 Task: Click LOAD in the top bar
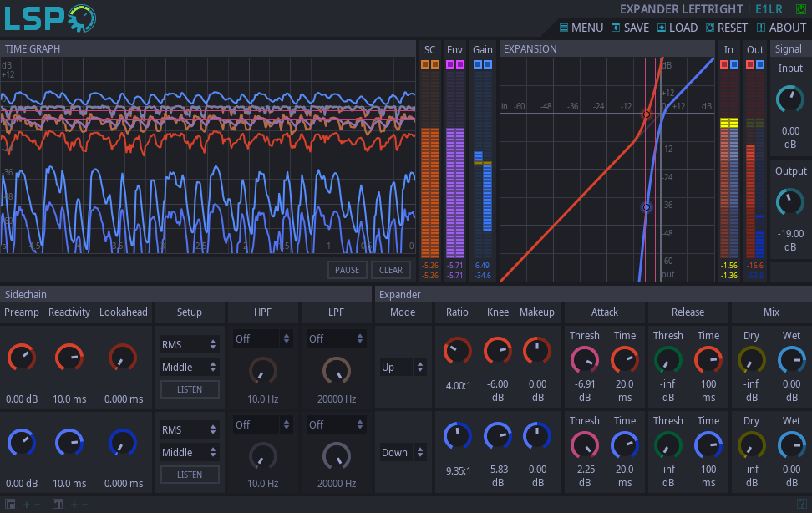(x=678, y=28)
